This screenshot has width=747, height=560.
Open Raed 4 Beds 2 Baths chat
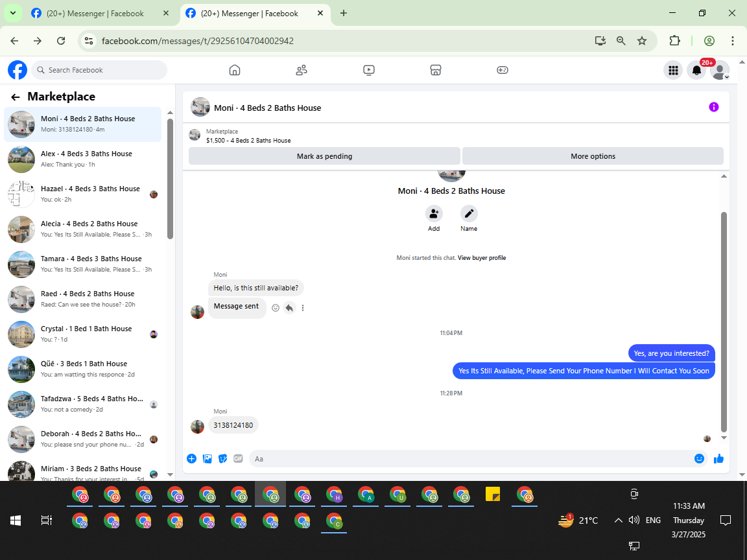point(83,299)
